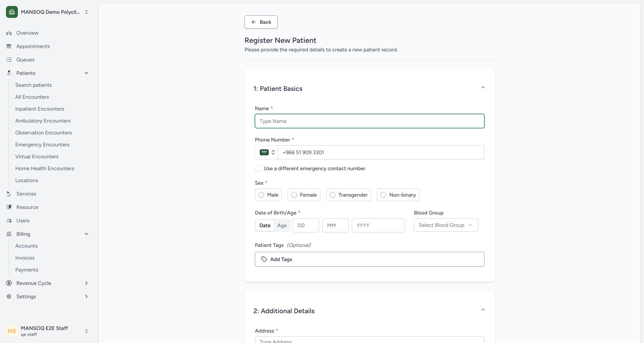Select the Non-binary sex option
Viewport: 644px width, 343px height.
point(398,195)
